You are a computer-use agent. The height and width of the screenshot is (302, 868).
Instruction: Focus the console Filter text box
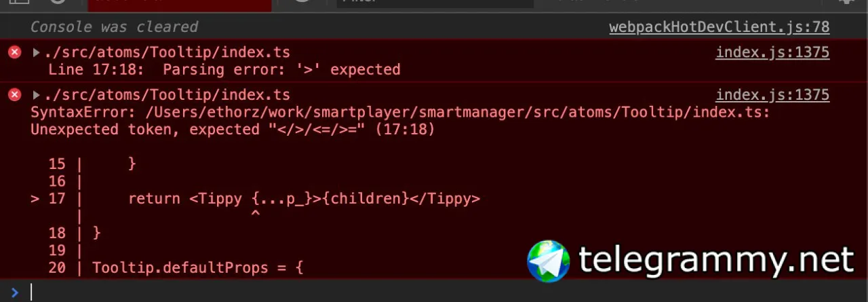click(435, 3)
